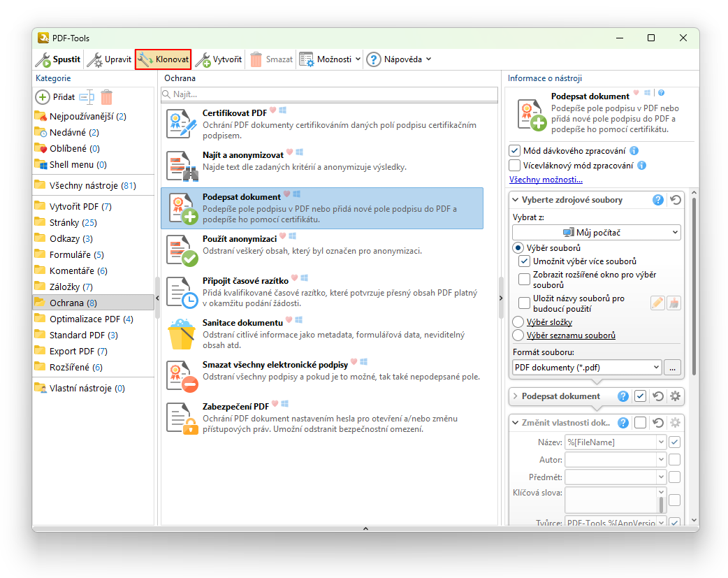
Task: Toggle Mód dávkového zpracování checkbox
Action: pyautogui.click(x=514, y=150)
